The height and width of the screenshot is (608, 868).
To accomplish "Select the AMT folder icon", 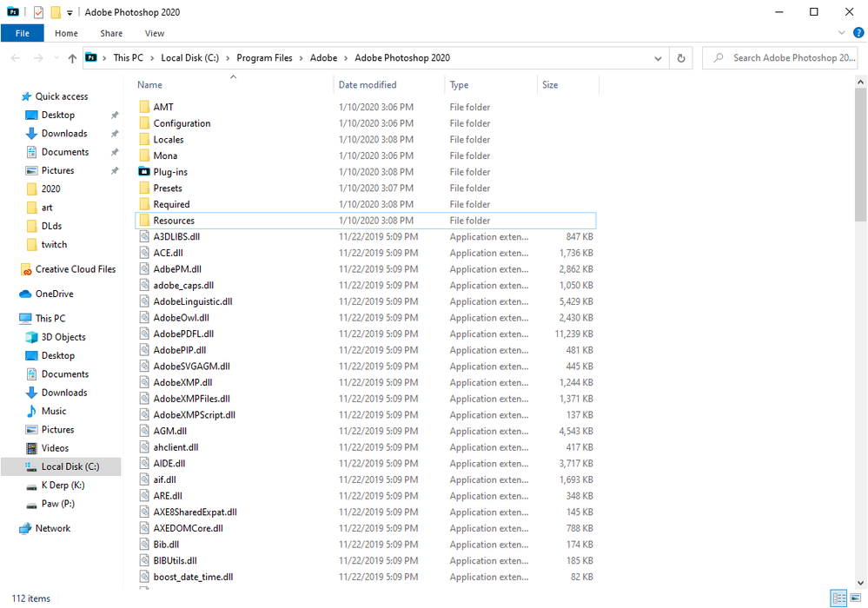I will click(x=144, y=107).
